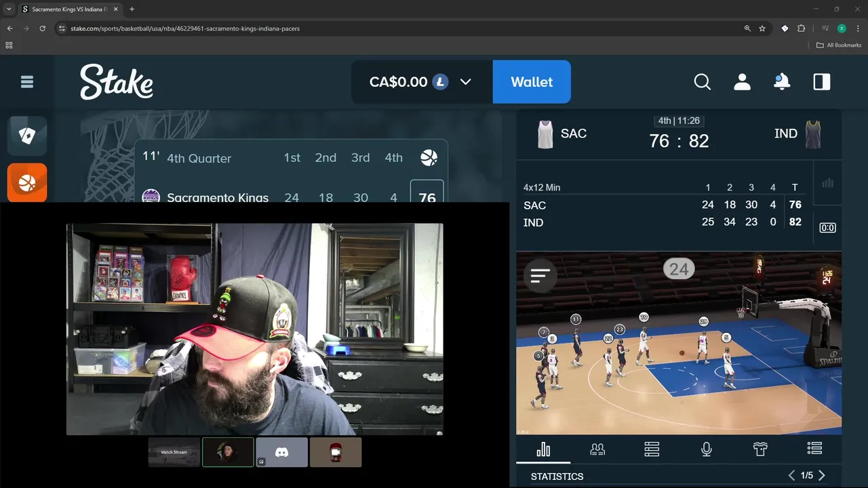Open the Stake search icon
868x488 pixels.
pos(703,82)
